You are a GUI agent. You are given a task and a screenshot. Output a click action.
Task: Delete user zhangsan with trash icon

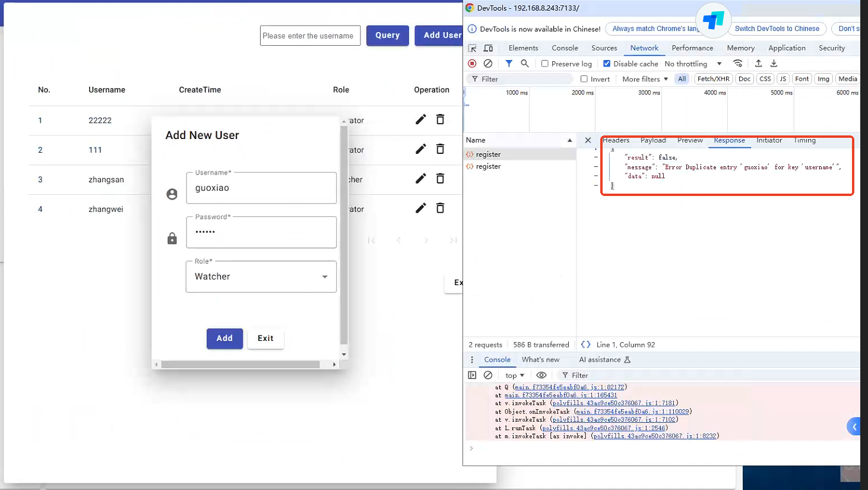[440, 179]
